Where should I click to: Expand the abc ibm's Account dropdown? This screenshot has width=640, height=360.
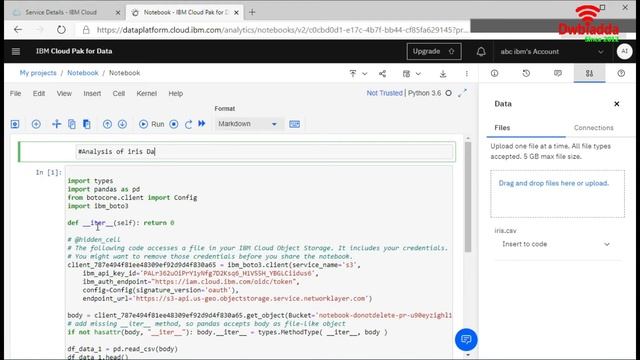552,51
